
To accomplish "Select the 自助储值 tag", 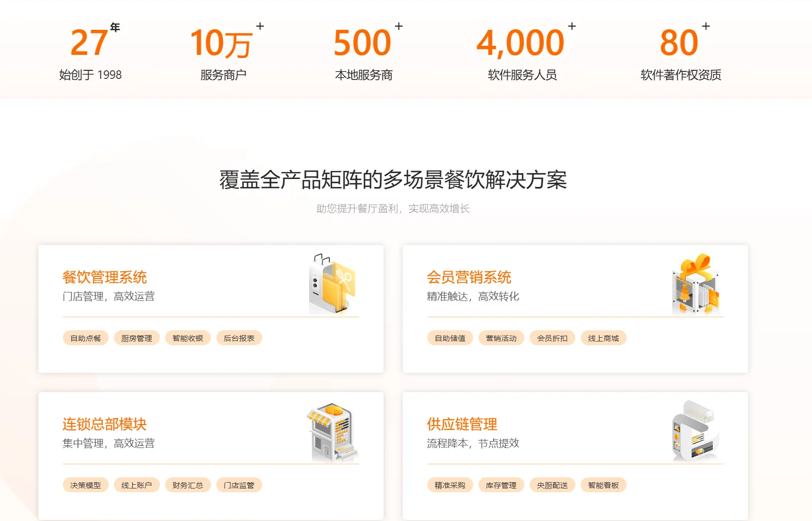I will click(450, 338).
